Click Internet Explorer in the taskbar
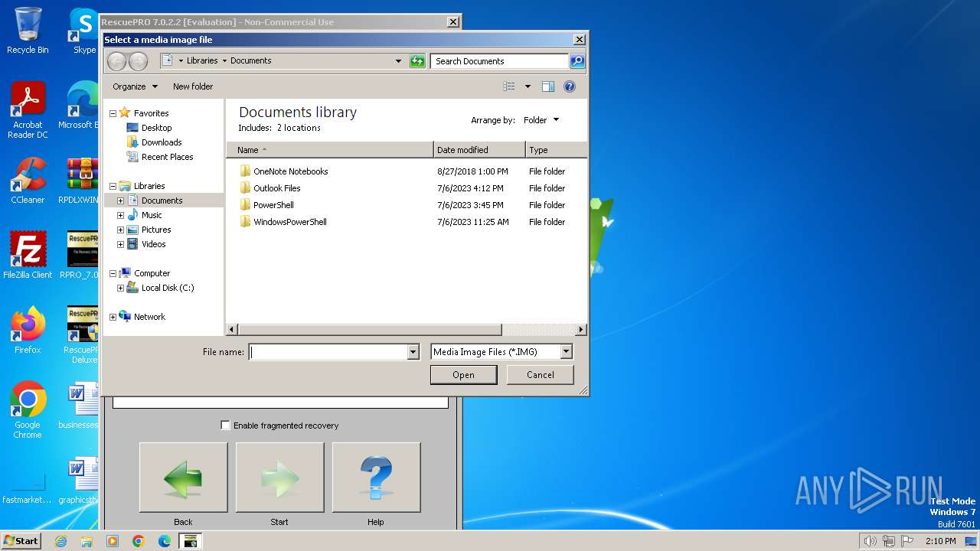980x551 pixels. pyautogui.click(x=60, y=541)
